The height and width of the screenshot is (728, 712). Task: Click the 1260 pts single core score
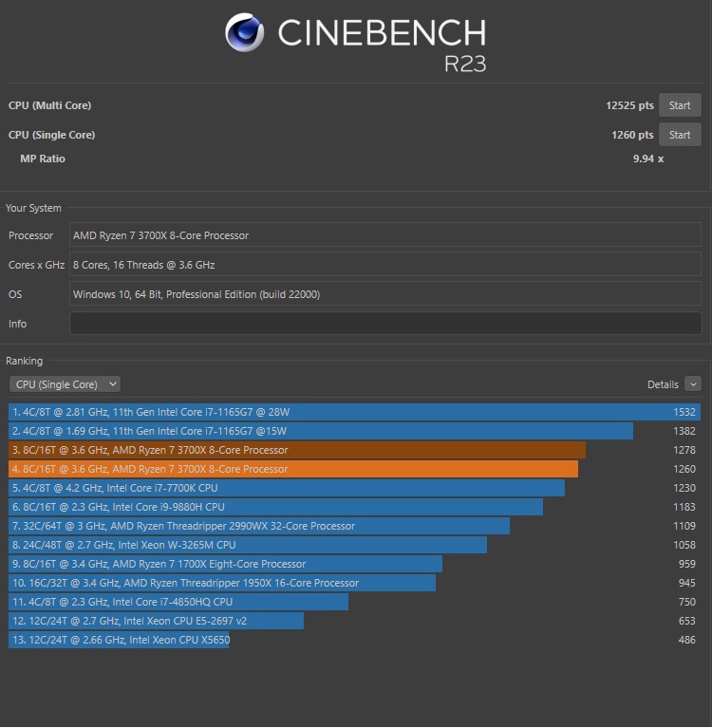632,135
